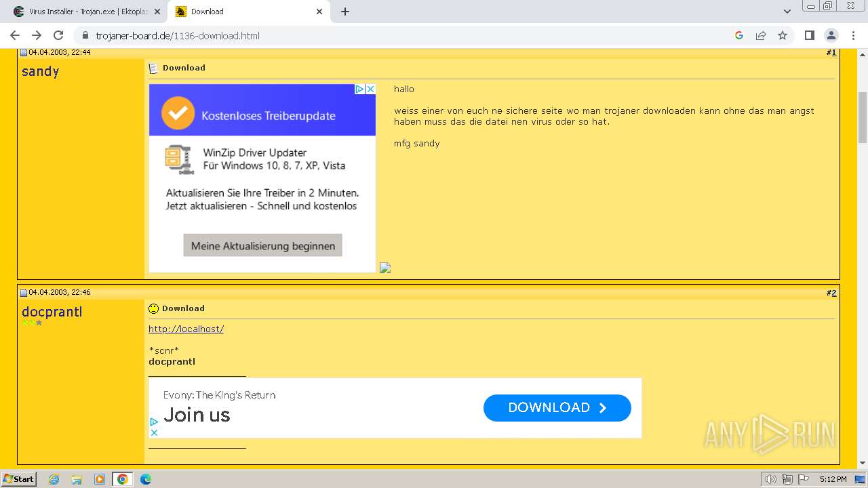Click the blue DOWNLOAD button in Evony ad
868x488 pixels.
557,407
